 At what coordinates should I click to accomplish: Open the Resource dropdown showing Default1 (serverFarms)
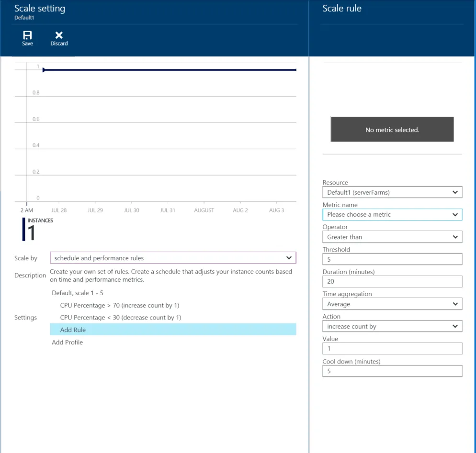click(x=392, y=192)
